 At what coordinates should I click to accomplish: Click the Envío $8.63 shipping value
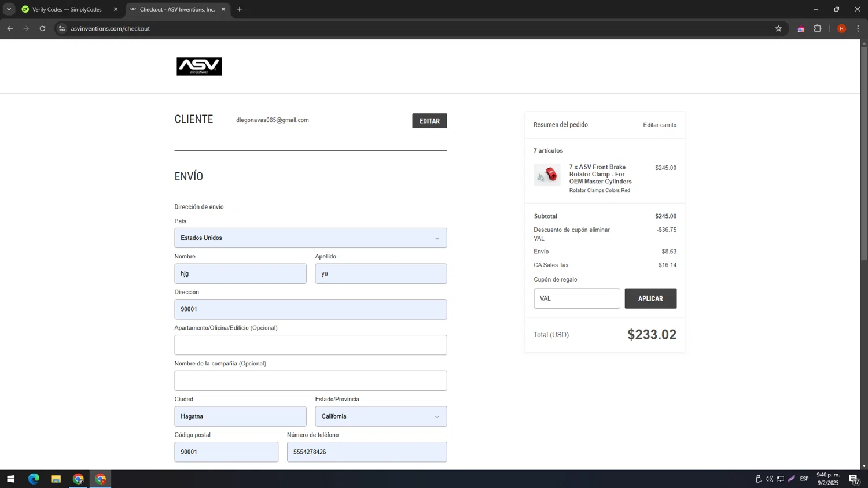point(669,252)
